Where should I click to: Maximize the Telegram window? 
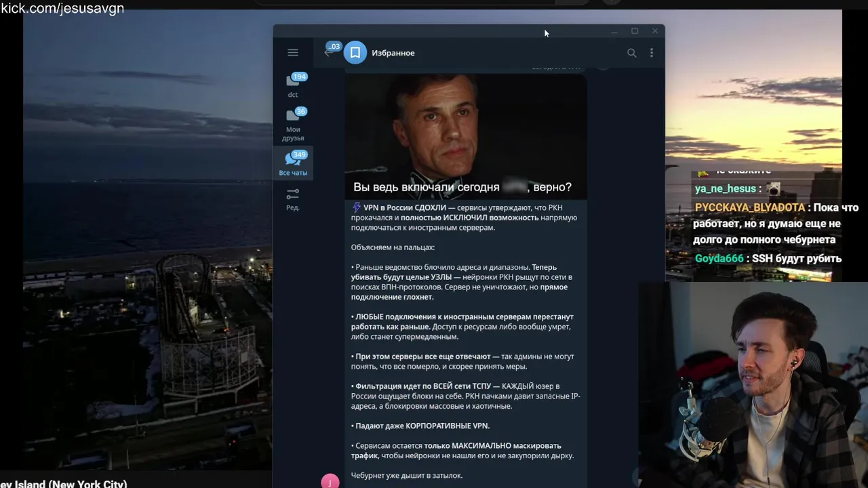pos(635,31)
